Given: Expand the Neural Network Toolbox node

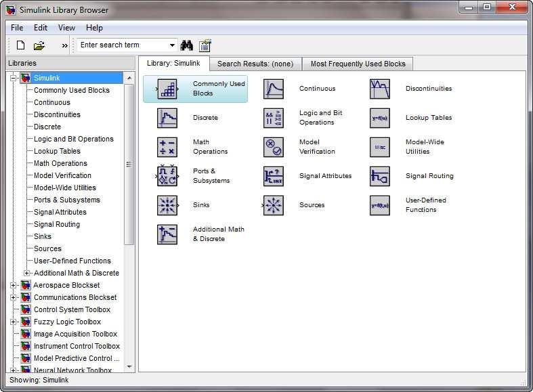Looking at the screenshot, I should (14, 370).
